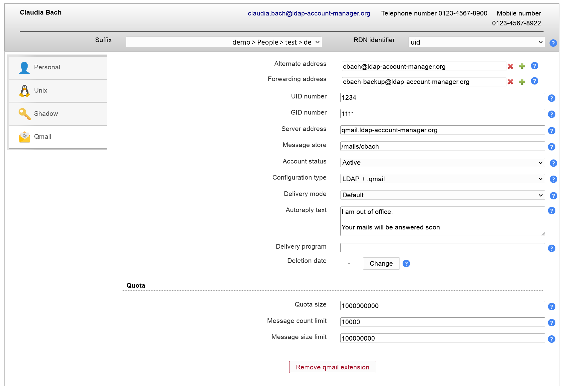
Task: Open the Delivery mode dropdown
Action: (442, 195)
